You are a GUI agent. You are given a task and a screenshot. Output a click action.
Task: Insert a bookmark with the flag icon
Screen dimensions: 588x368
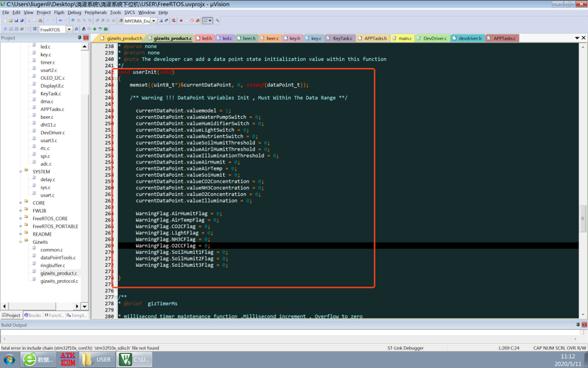click(x=73, y=21)
